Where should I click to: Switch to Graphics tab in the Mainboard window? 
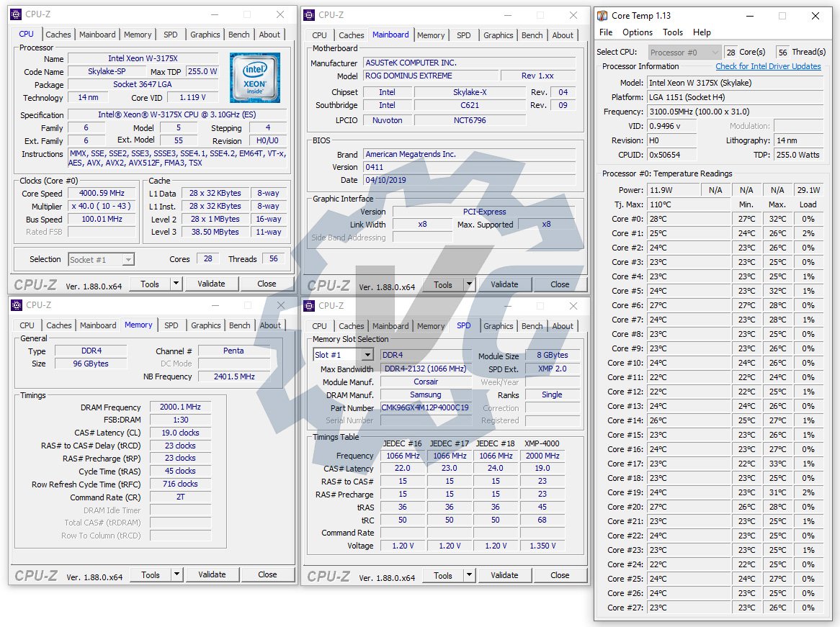coord(499,35)
